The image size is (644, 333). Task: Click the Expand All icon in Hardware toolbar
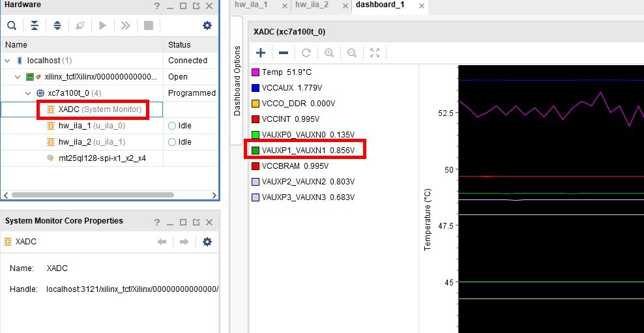click(x=57, y=26)
